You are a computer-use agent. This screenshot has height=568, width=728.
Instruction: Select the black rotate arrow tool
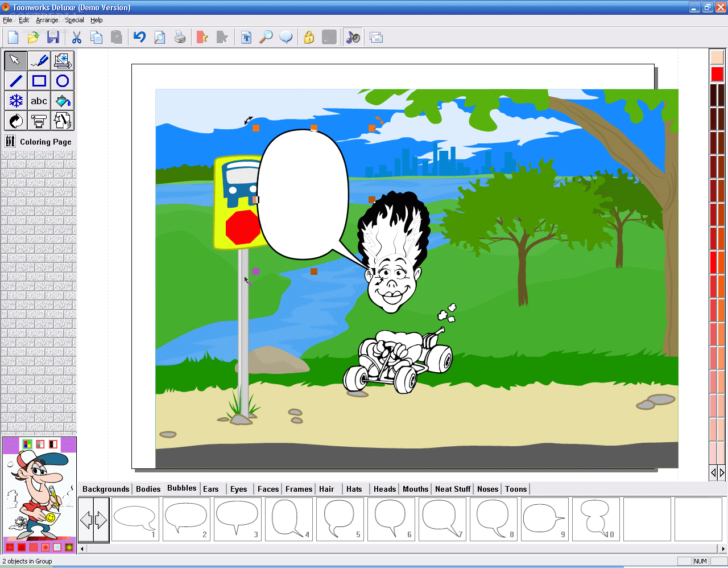coord(15,121)
